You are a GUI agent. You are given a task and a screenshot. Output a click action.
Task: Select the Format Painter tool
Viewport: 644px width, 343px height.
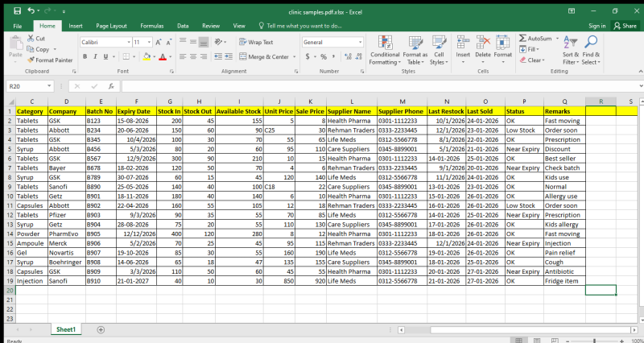coord(49,60)
